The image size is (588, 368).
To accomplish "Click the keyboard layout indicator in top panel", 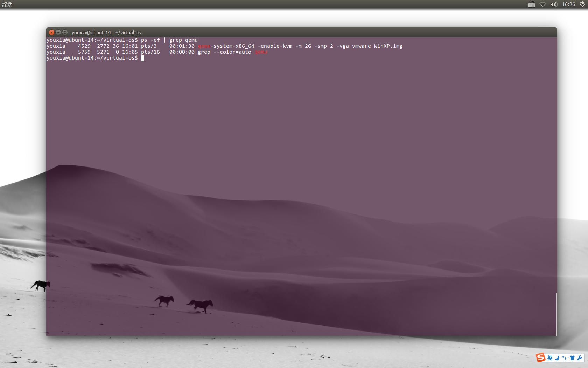I will click(x=531, y=5).
